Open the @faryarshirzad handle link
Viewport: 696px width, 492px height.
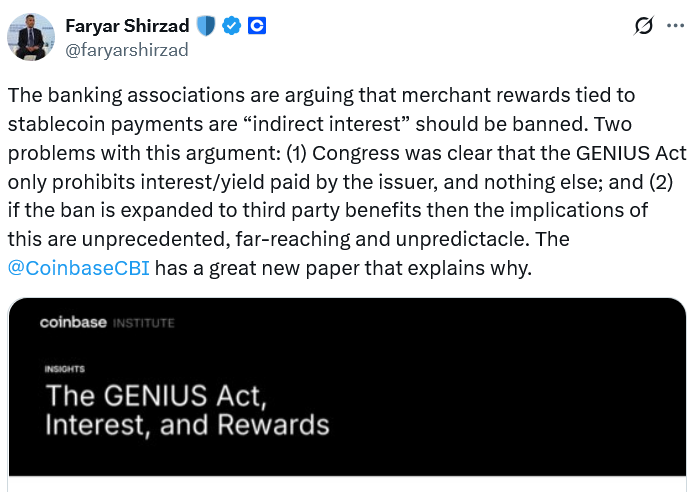click(126, 49)
